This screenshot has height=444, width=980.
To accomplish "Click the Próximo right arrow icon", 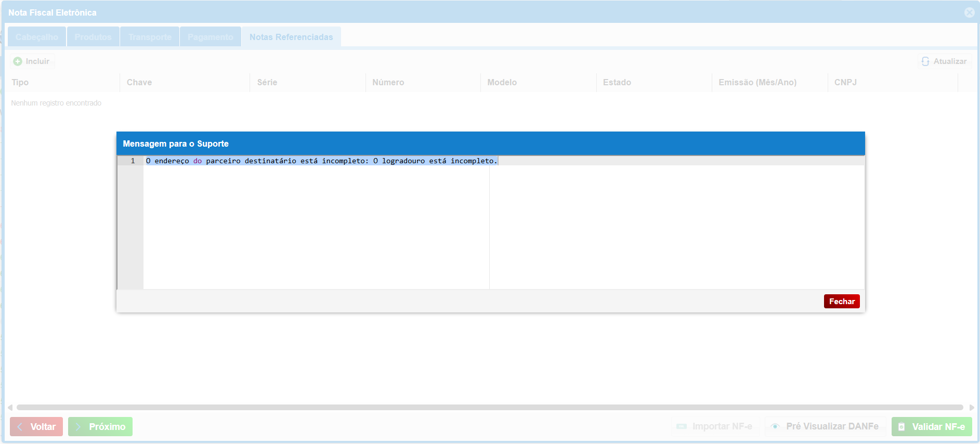I will click(79, 427).
